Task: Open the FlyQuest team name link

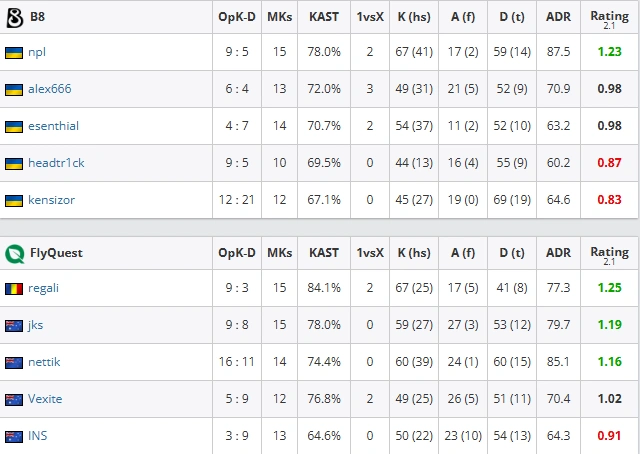Action: (56, 253)
